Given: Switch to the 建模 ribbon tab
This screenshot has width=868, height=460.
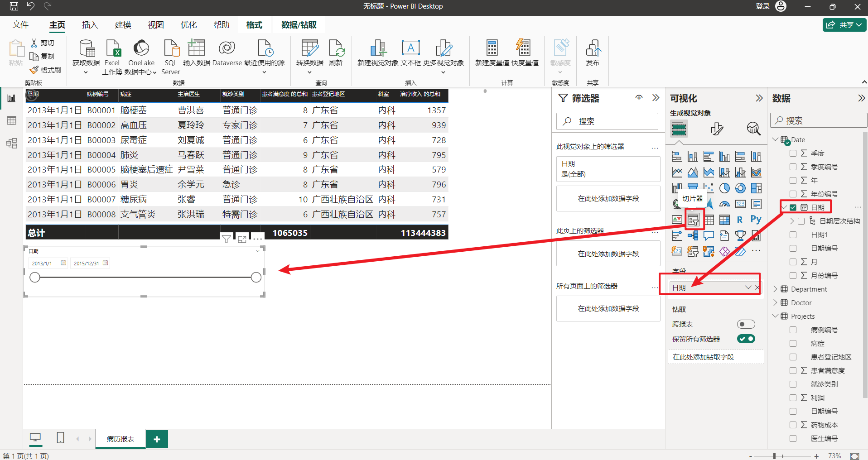Looking at the screenshot, I should coord(123,25).
